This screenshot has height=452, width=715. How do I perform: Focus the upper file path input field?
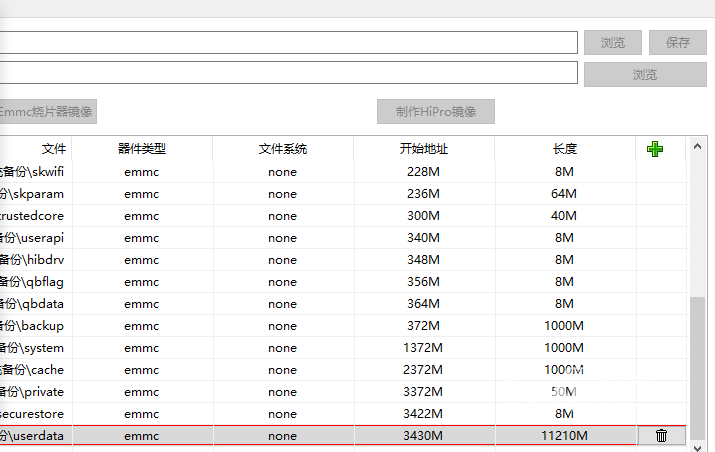[x=289, y=43]
